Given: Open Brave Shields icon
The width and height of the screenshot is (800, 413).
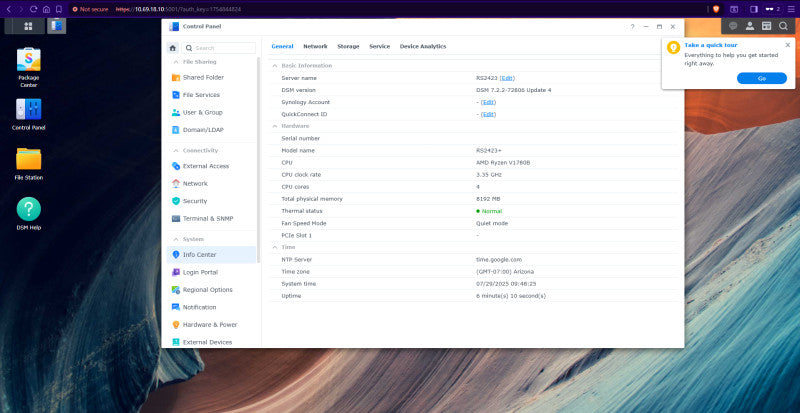Looking at the screenshot, I should point(716,9).
